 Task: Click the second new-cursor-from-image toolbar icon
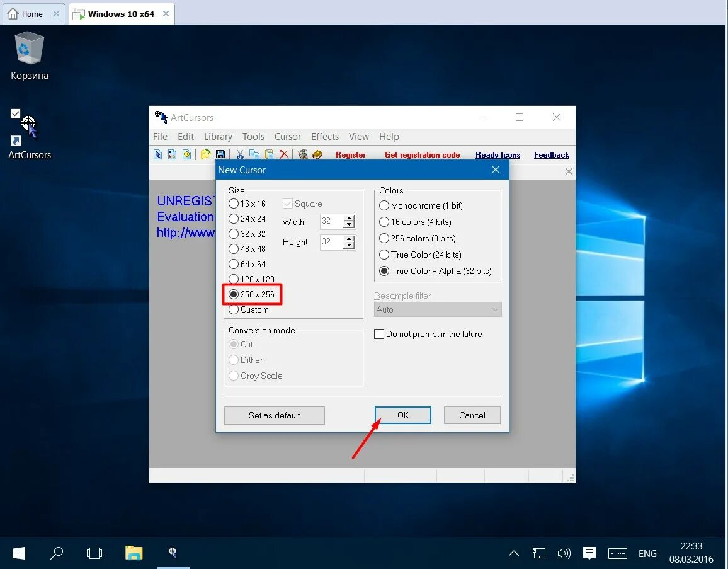tap(173, 154)
